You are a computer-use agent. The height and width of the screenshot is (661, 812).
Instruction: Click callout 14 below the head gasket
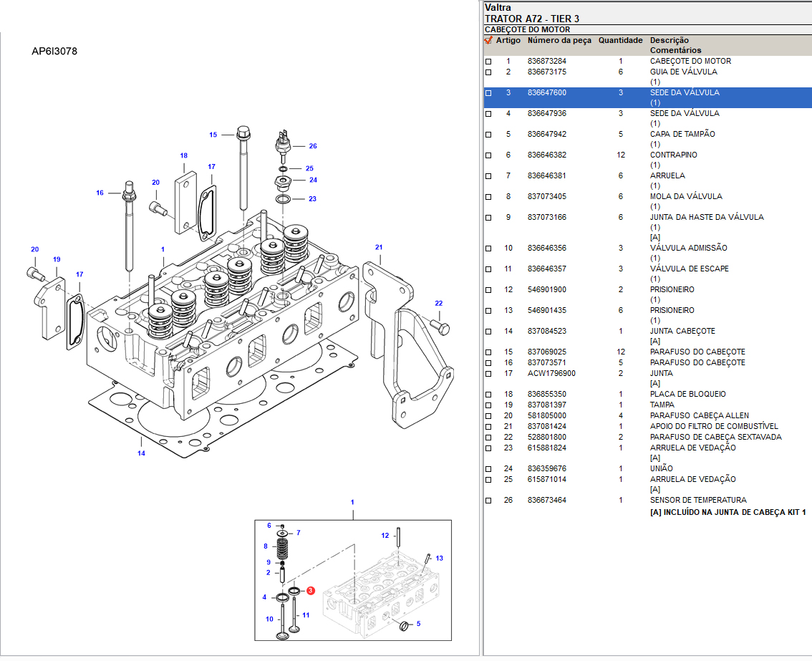[x=141, y=453]
